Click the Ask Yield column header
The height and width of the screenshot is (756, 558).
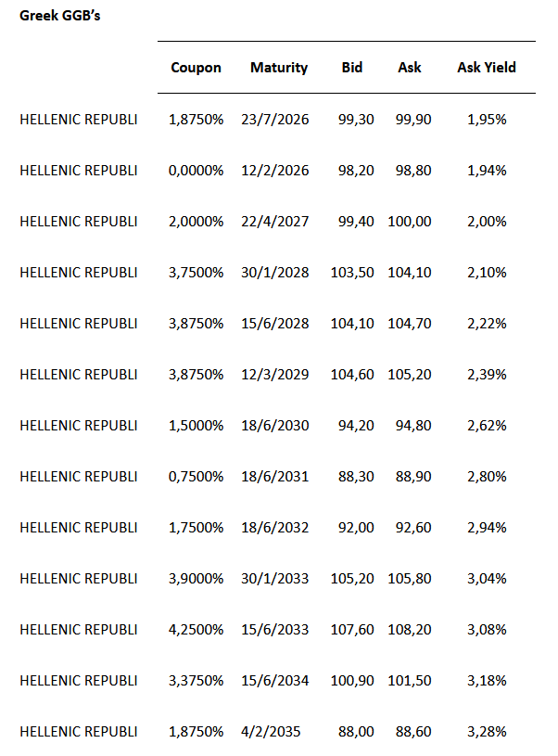pyautogui.click(x=487, y=68)
